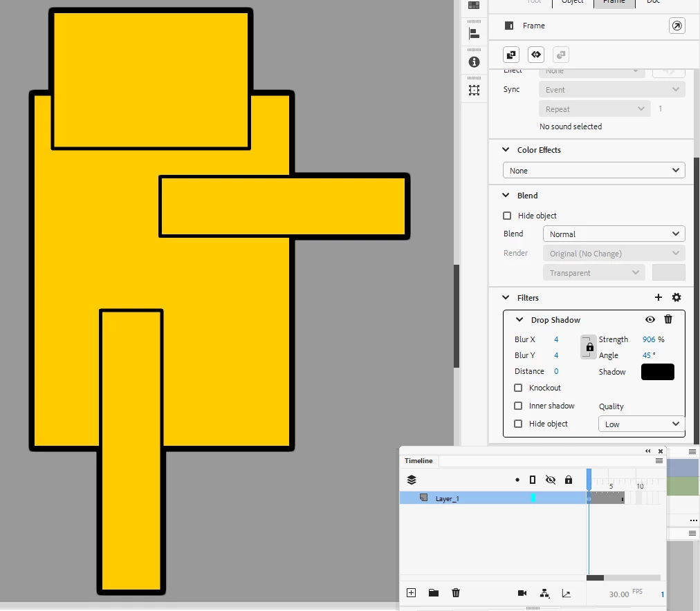Collapse the Filters section
This screenshot has width=700, height=611.
[506, 297]
